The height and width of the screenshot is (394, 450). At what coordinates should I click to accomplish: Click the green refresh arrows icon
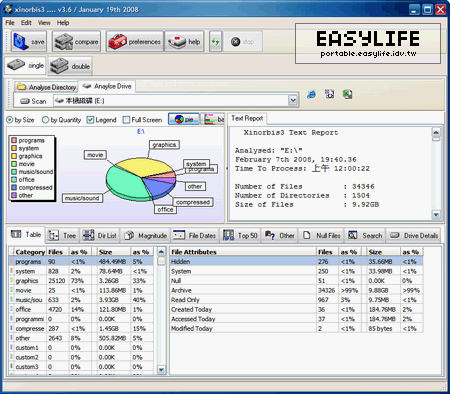(215, 42)
